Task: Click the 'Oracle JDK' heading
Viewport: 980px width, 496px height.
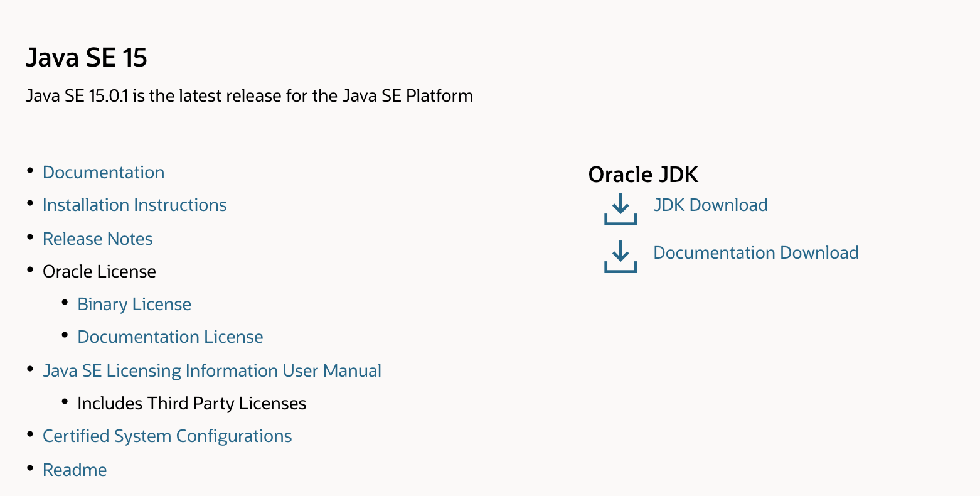Action: tap(643, 175)
